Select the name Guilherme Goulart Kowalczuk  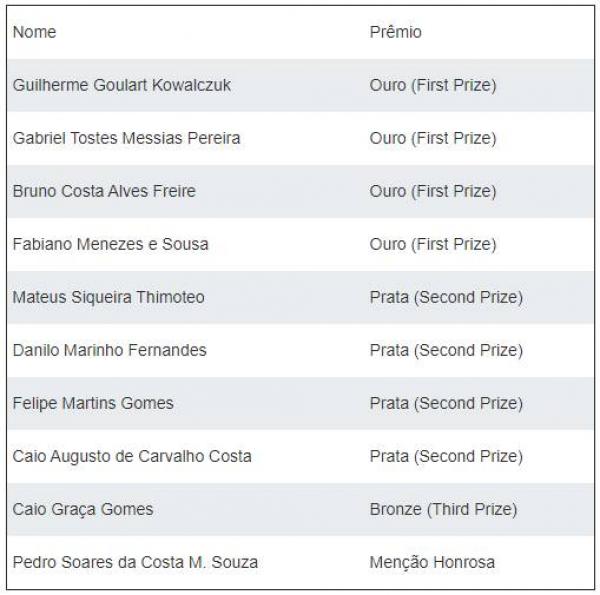pyautogui.click(x=122, y=85)
